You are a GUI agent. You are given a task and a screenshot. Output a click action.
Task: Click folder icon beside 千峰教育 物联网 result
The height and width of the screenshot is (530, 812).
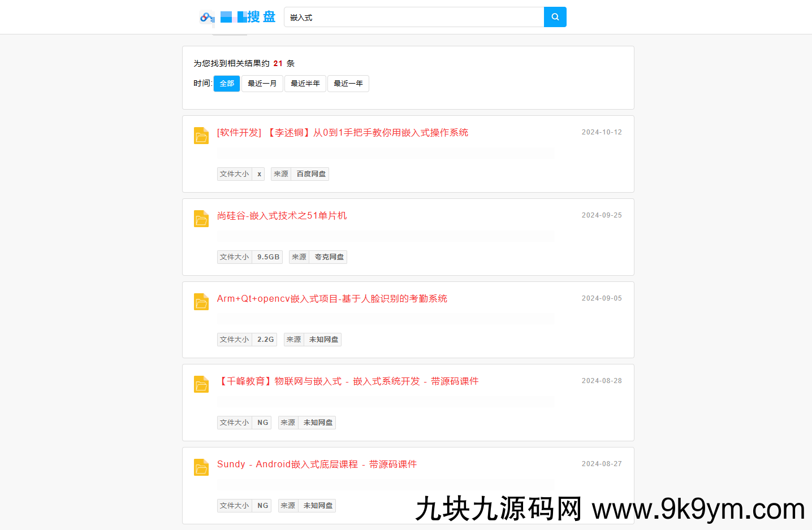tap(201, 384)
